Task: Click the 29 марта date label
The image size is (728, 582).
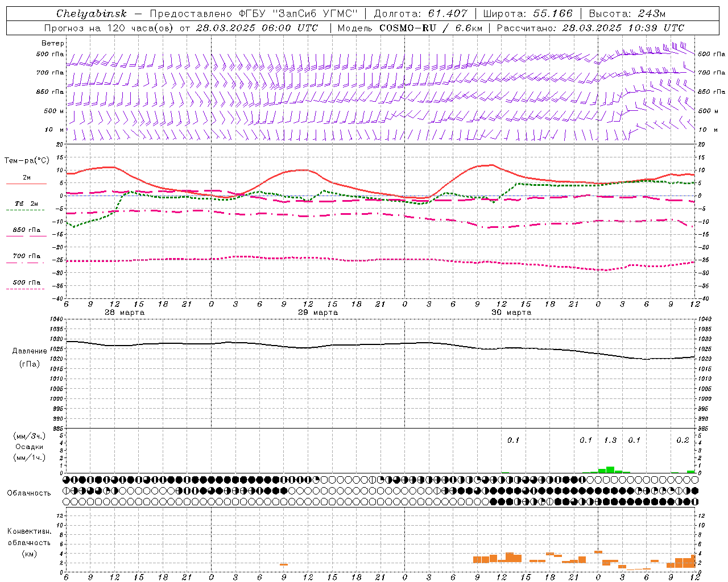Action: pos(318,313)
